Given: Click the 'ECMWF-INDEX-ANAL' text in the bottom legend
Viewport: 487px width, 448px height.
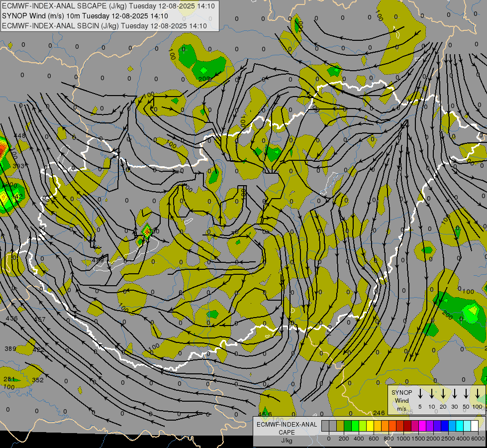Looking at the screenshot, I should click(287, 425).
